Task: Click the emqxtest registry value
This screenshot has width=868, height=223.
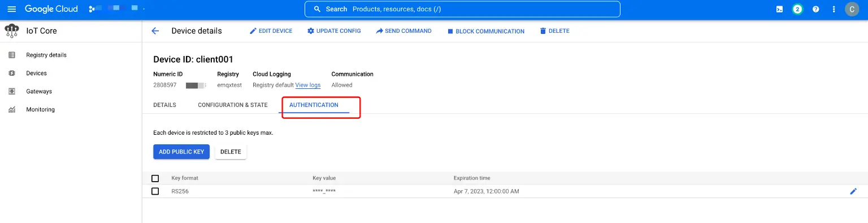Action: [x=229, y=85]
